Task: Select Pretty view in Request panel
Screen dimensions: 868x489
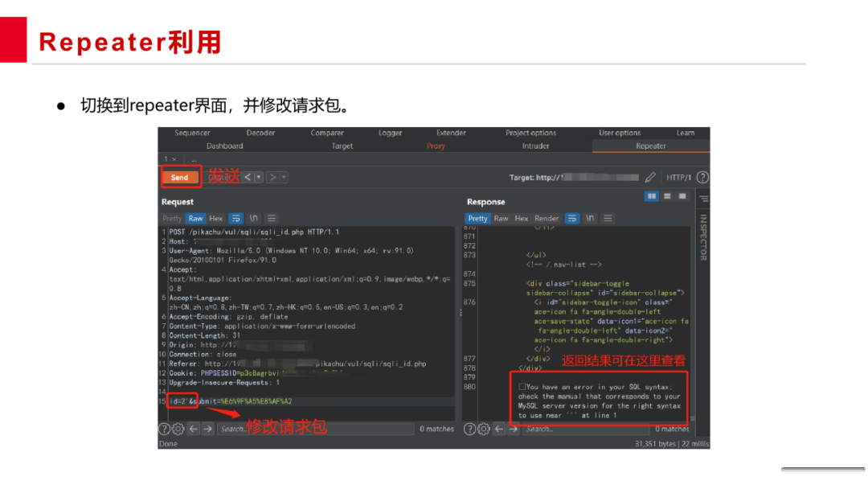Action: 172,218
